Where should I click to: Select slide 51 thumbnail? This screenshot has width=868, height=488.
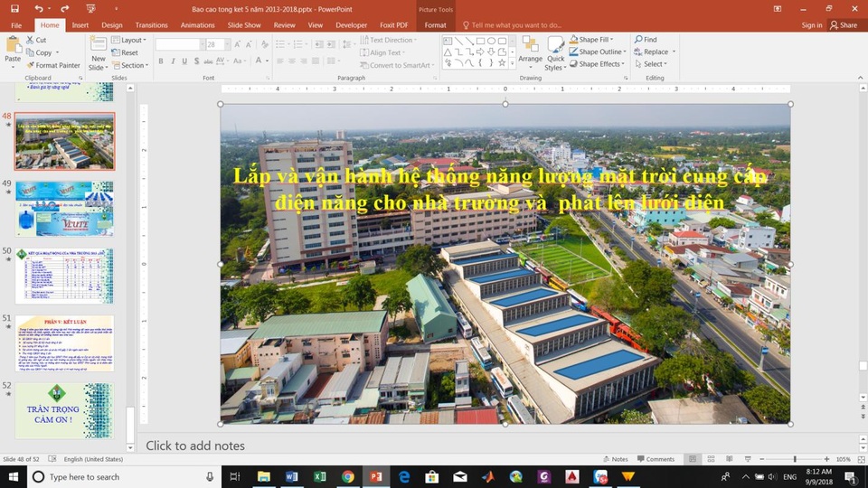coord(64,343)
